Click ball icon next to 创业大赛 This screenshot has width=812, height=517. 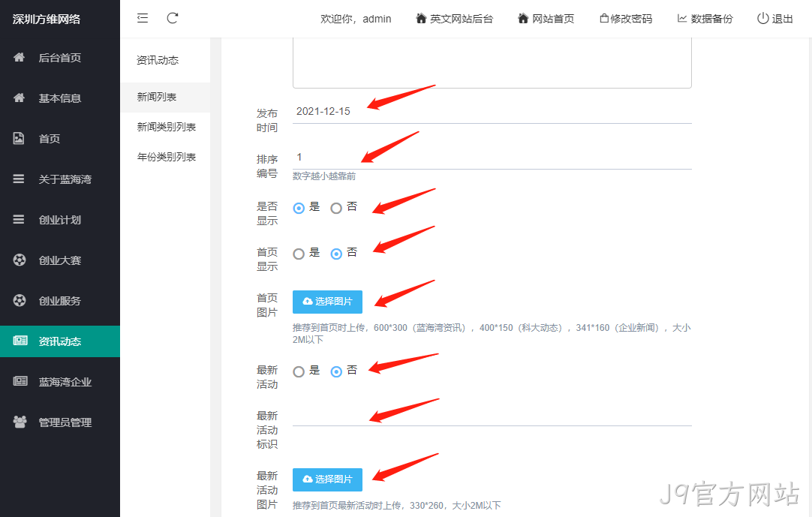20,260
